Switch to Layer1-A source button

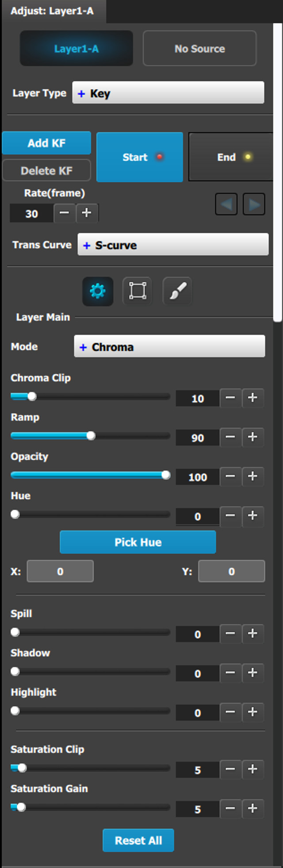pyautogui.click(x=76, y=49)
